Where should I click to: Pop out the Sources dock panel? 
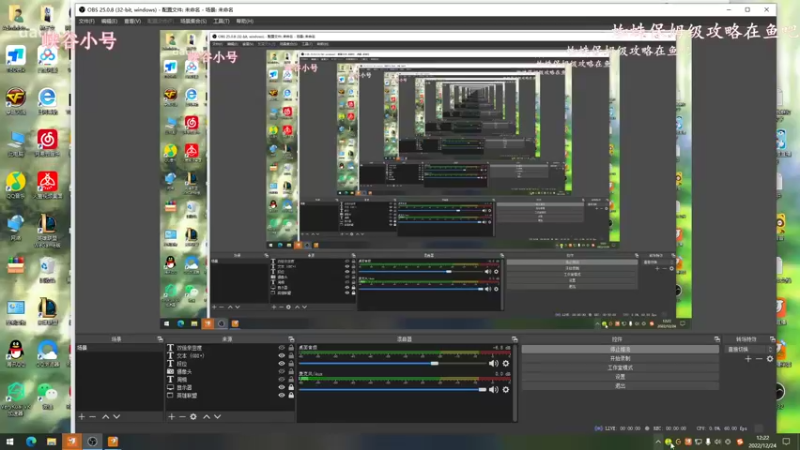click(x=291, y=339)
